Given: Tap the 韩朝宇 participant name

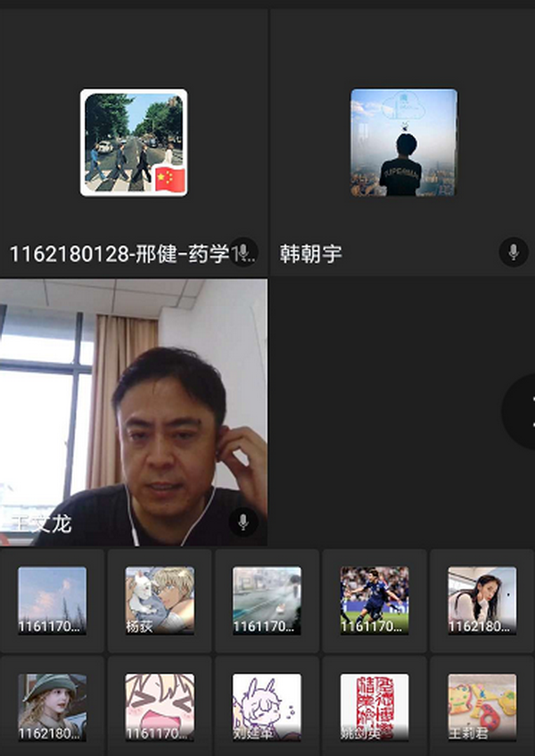Looking at the screenshot, I should coord(310,254).
